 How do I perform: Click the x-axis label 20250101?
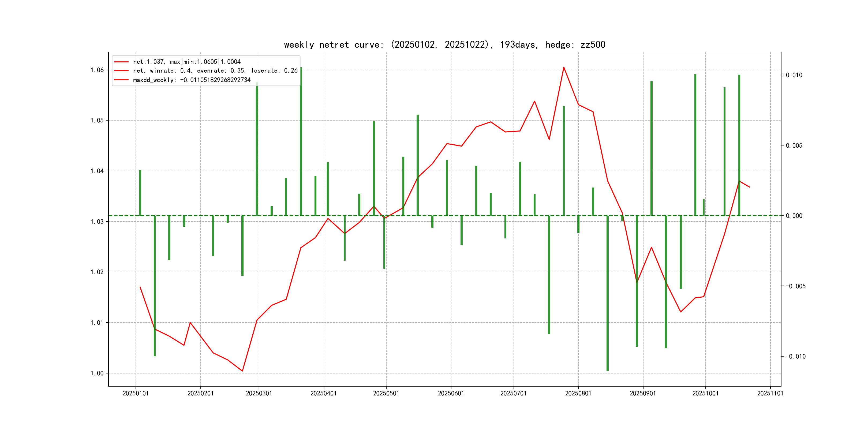click(x=136, y=393)
